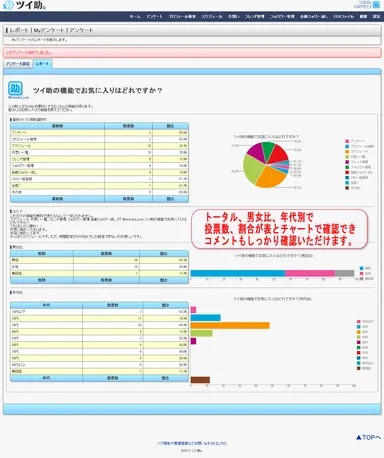Open the ホーム menu item
This screenshot has width=384, height=458.
pyautogui.click(x=135, y=16)
